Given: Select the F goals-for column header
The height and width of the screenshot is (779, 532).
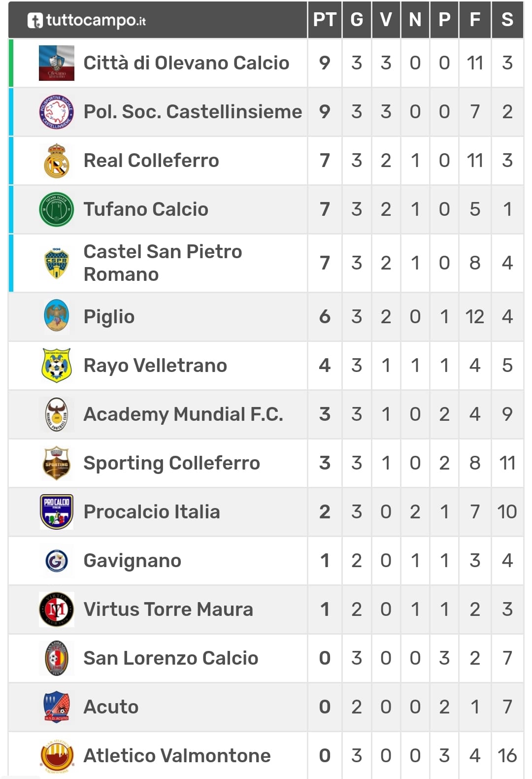Looking at the screenshot, I should 475,20.
